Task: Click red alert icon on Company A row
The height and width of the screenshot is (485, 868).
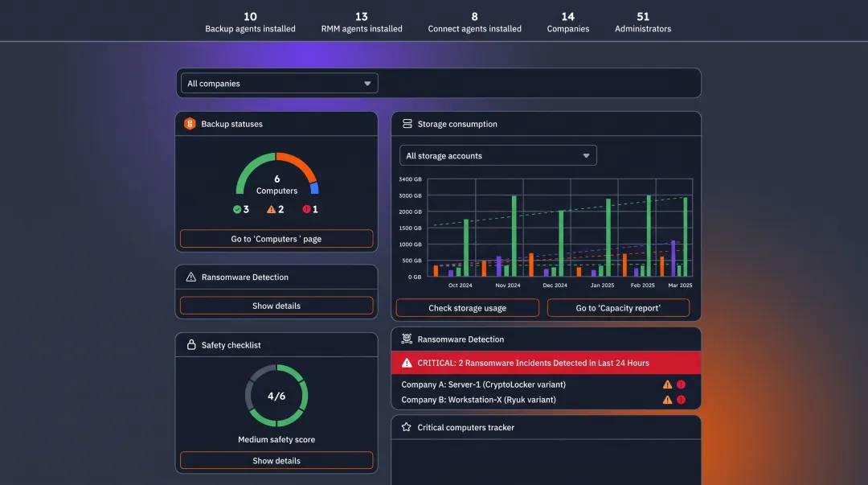Action: 681,384
